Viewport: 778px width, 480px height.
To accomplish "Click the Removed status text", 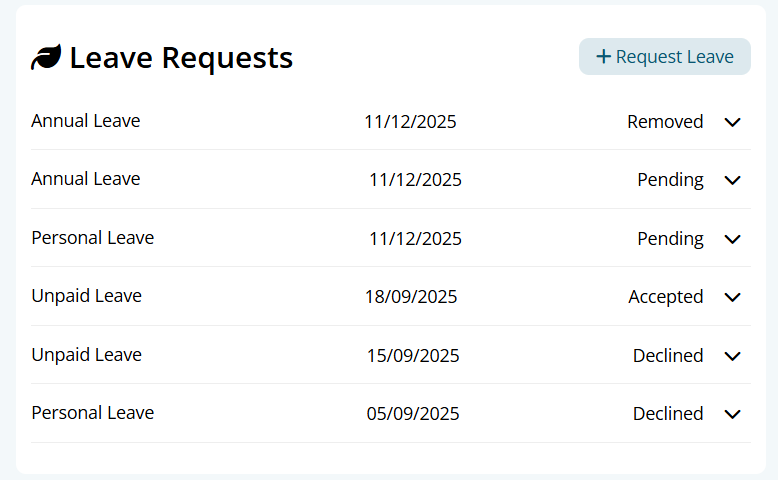I will (665, 122).
